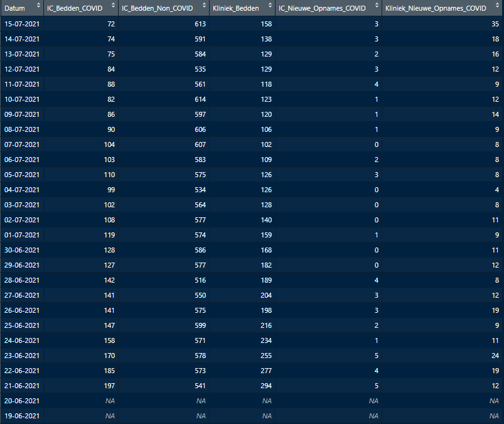
Task: Select the date cell 19-06-2021
Action: [22, 416]
